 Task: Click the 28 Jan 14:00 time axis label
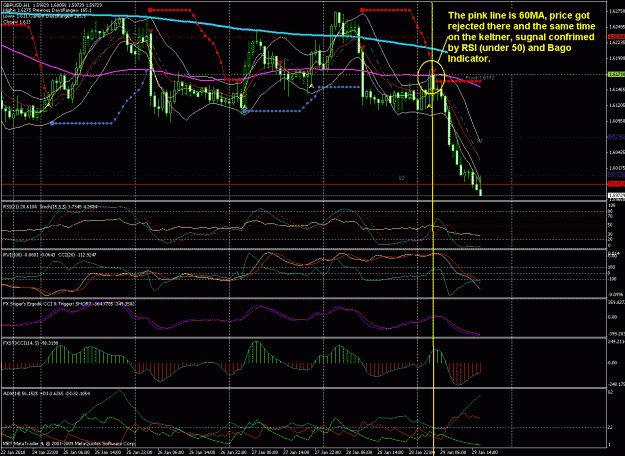390,452
